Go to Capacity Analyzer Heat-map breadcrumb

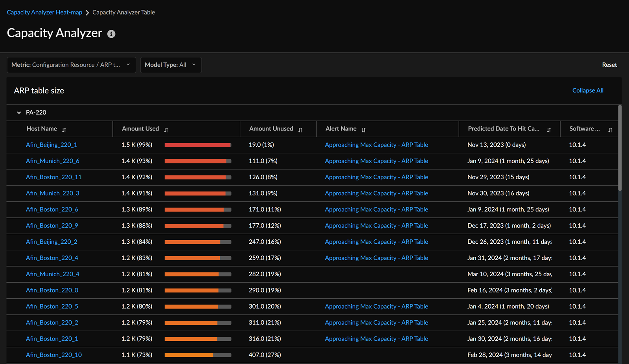click(x=44, y=12)
